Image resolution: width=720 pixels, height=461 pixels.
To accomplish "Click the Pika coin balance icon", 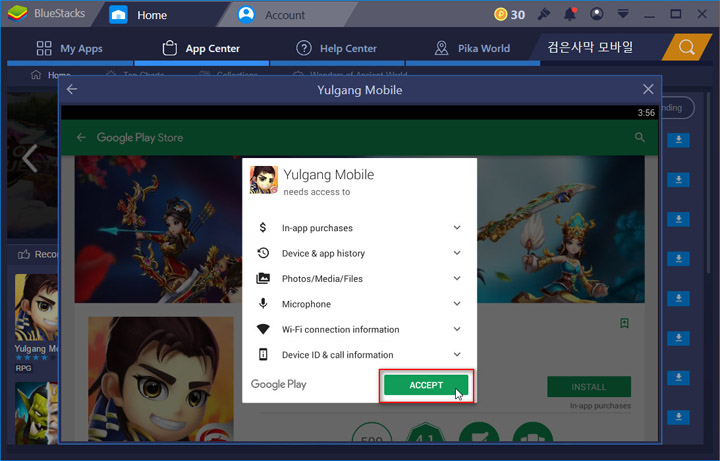I will 501,14.
